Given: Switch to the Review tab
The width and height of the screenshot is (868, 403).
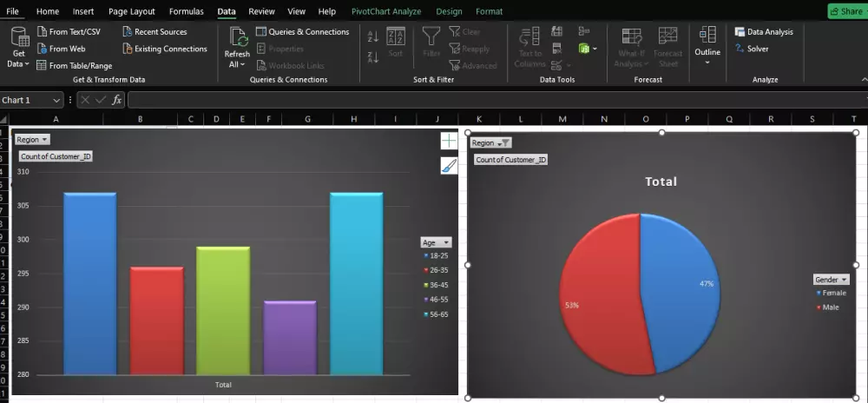Looking at the screenshot, I should [x=261, y=11].
